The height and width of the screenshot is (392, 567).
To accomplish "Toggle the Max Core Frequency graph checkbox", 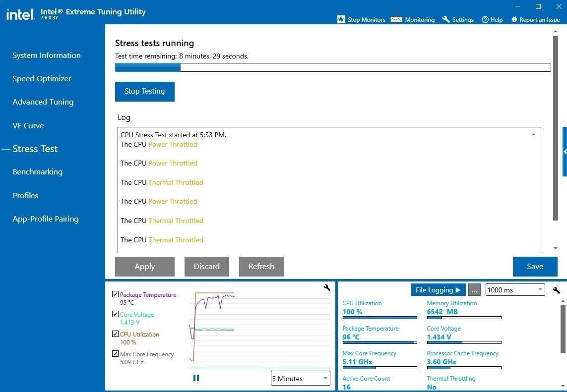I will pyautogui.click(x=116, y=354).
